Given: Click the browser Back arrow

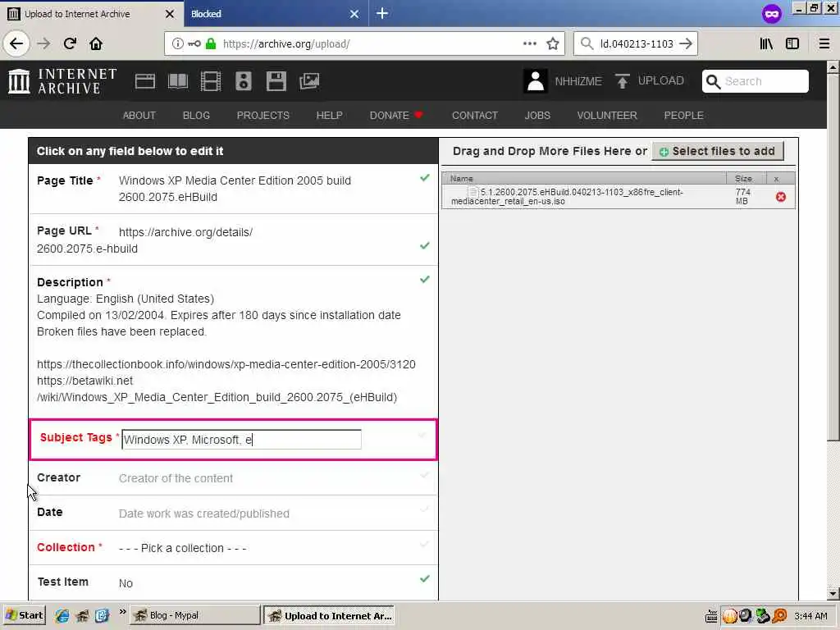Looking at the screenshot, I should (x=16, y=43).
